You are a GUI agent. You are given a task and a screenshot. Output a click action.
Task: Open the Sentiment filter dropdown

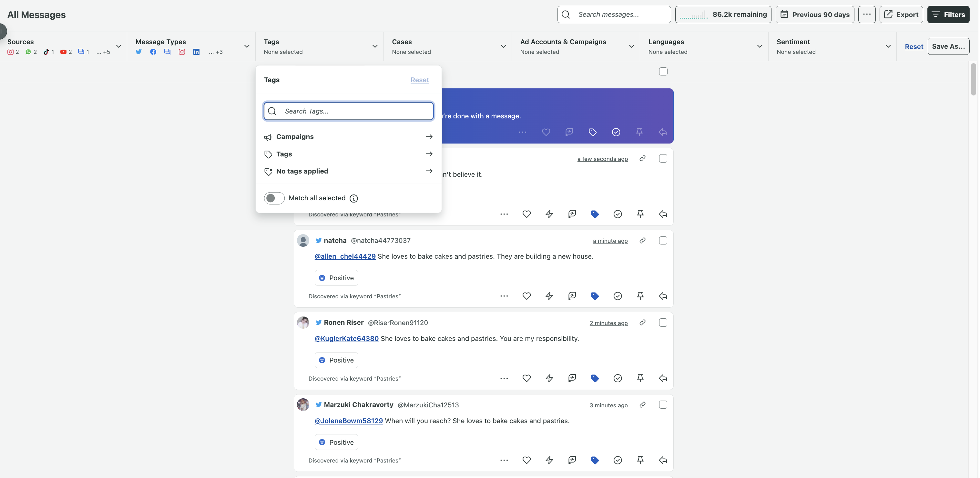888,46
